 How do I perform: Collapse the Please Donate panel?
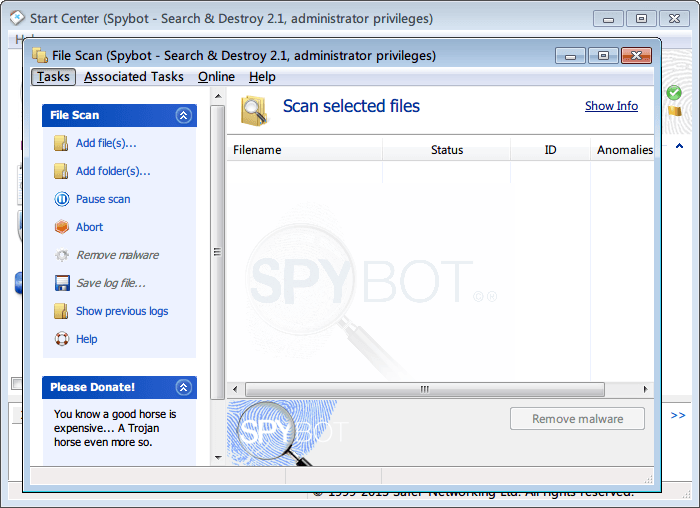point(183,387)
